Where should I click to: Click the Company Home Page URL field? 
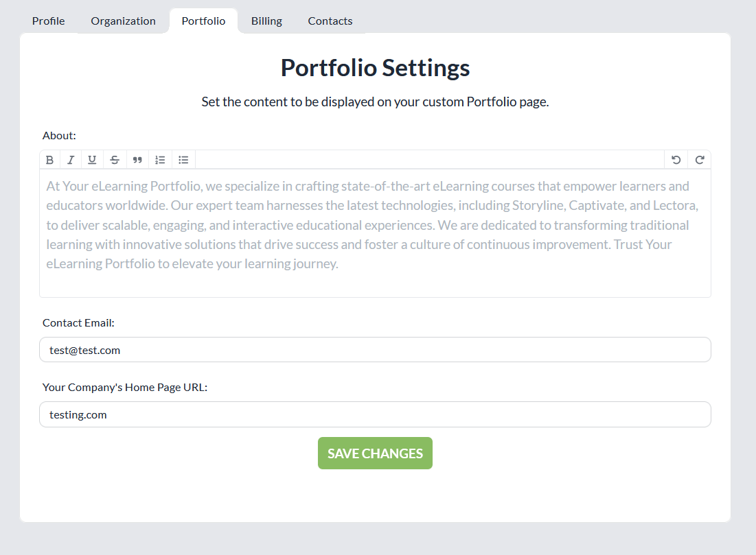point(375,414)
